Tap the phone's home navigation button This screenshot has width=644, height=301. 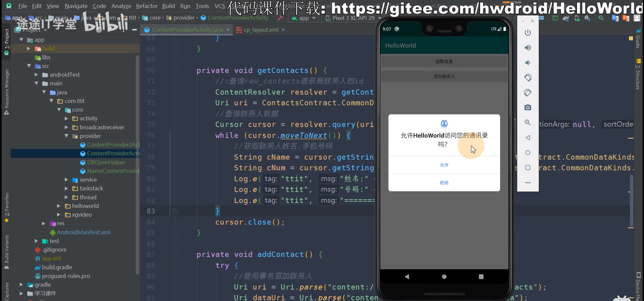pyautogui.click(x=444, y=276)
